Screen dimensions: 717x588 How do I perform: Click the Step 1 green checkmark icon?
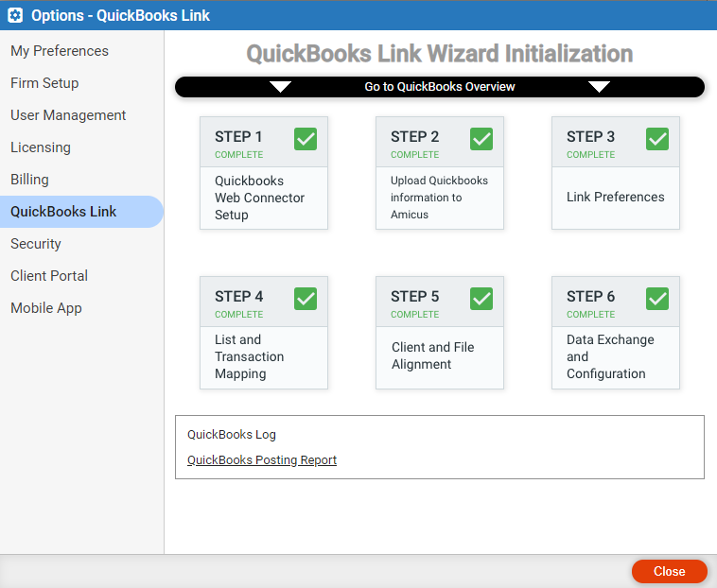point(306,139)
